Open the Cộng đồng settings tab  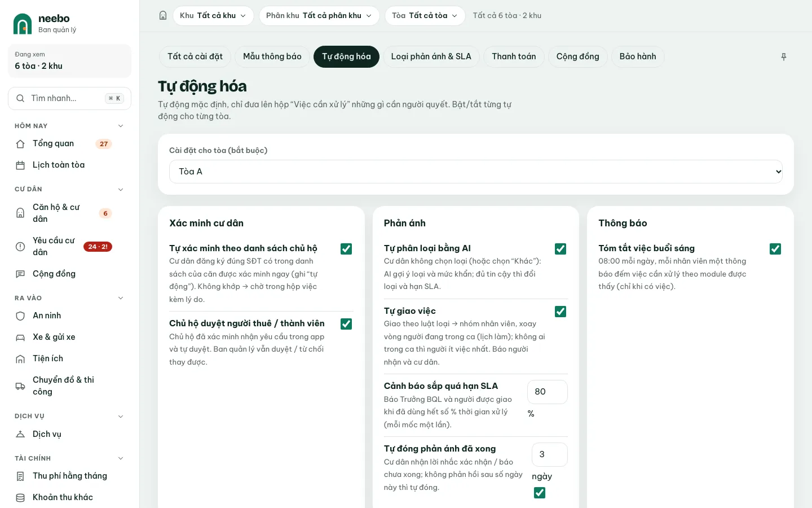pos(578,56)
